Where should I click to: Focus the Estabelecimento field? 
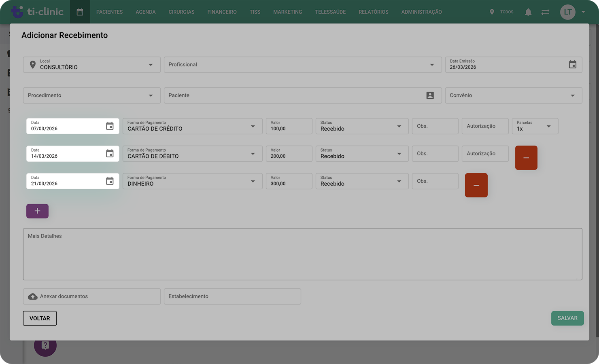(232, 296)
